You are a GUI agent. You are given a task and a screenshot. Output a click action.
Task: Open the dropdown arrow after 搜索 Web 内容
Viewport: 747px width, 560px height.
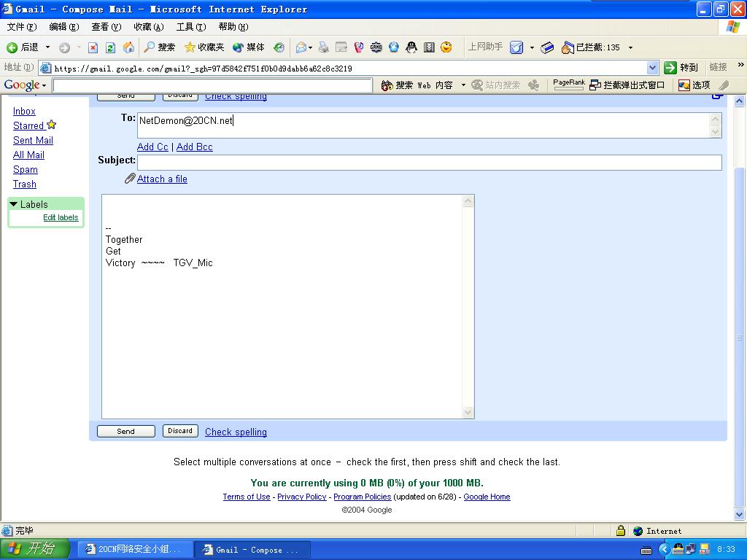(x=463, y=85)
